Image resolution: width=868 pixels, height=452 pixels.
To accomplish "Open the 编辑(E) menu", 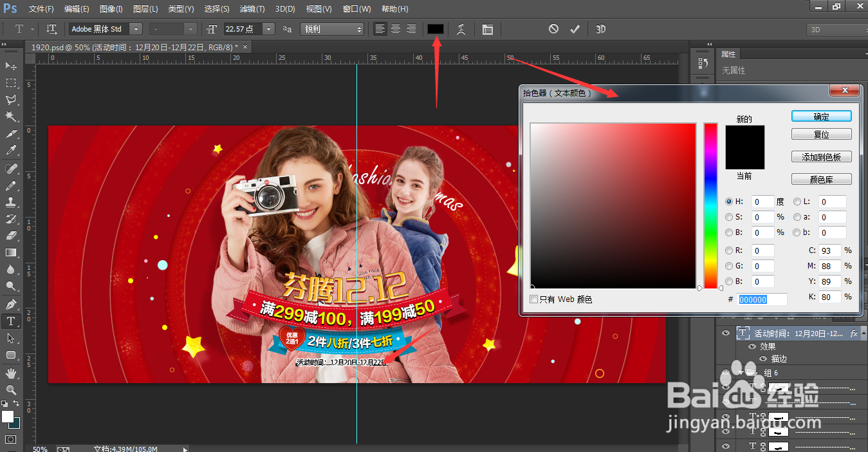I will pyautogui.click(x=77, y=9).
